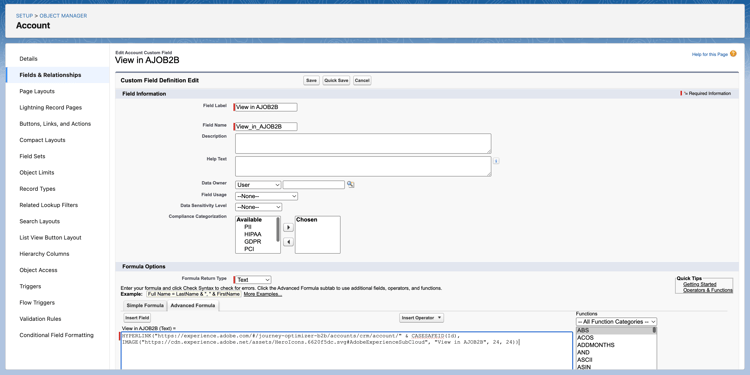Open the Field Usage dropdown

pyautogui.click(x=266, y=196)
